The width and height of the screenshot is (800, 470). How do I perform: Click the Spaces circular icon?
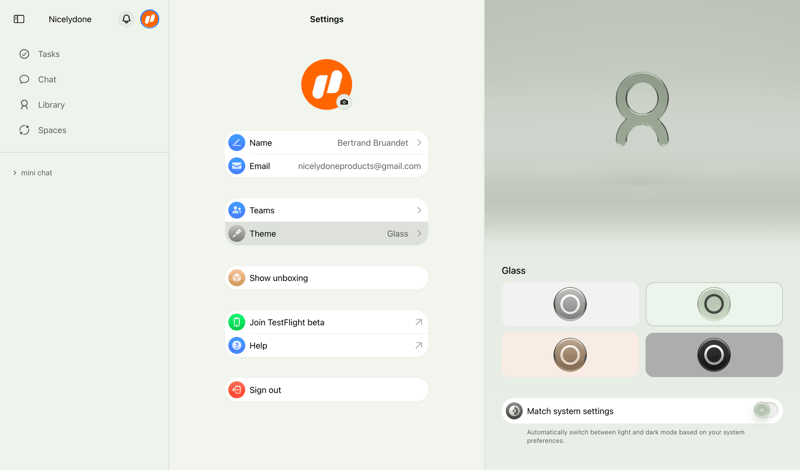(x=24, y=130)
